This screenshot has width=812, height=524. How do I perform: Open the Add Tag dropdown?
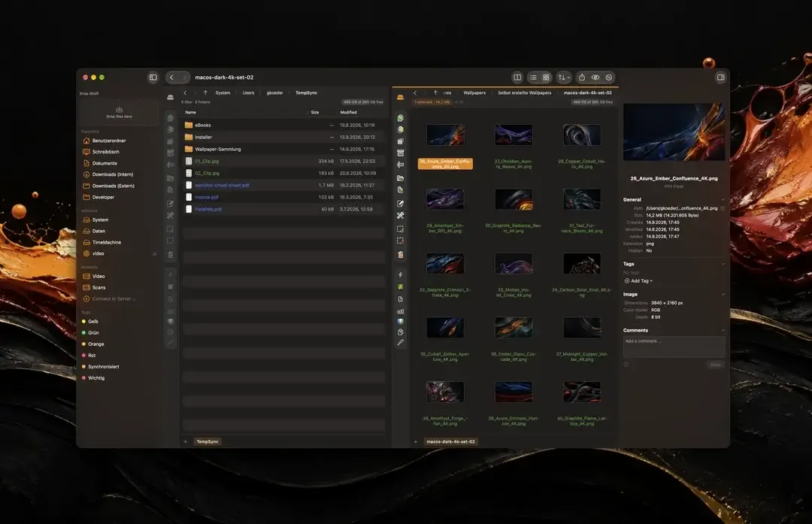click(638, 280)
